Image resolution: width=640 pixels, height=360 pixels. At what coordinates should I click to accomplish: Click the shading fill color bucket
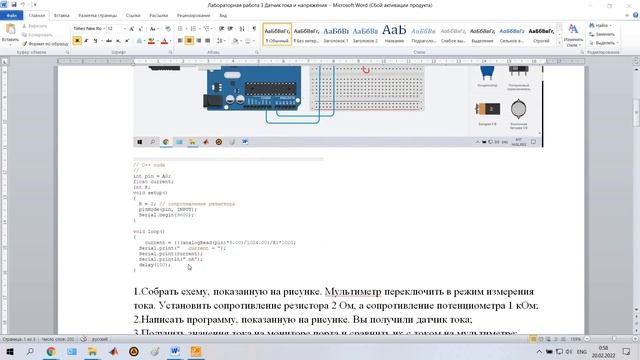236,41
